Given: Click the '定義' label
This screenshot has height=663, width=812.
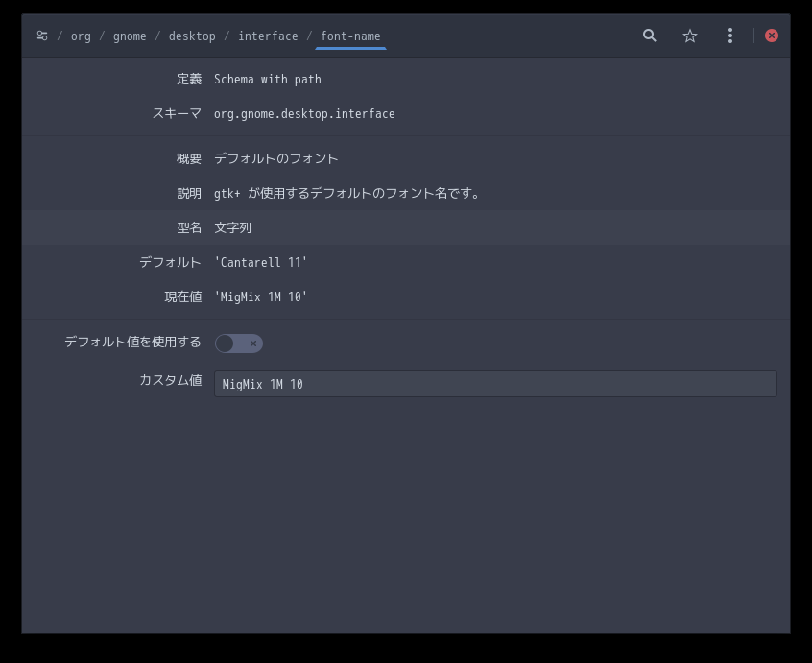Looking at the screenshot, I should coord(189,80).
